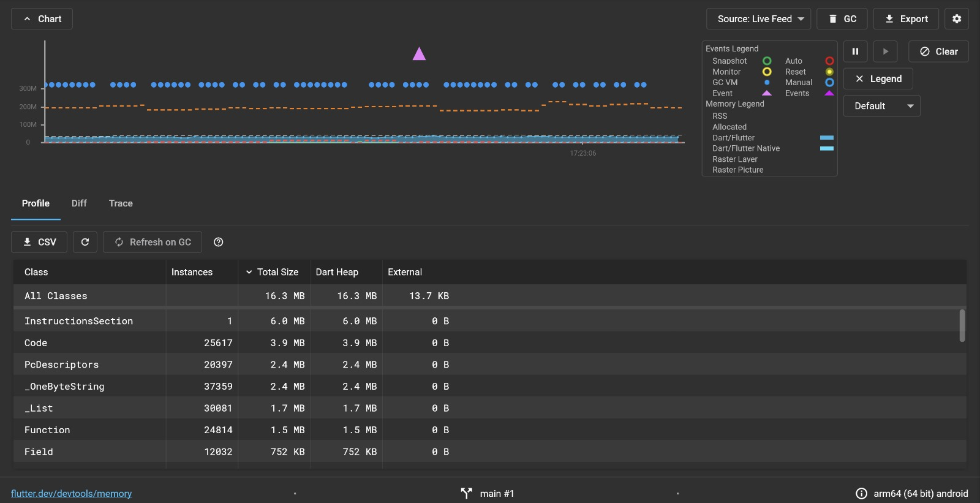Open memory settings gear icon

pyautogui.click(x=957, y=19)
